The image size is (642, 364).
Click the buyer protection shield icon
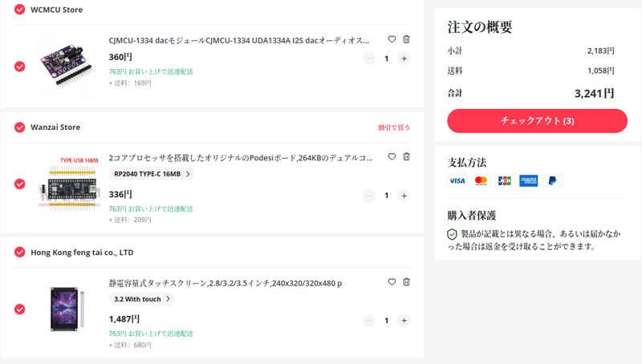click(x=452, y=234)
